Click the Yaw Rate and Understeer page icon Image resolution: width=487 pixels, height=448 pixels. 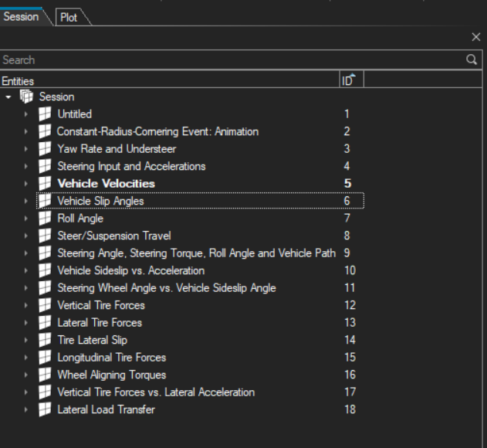pos(45,149)
